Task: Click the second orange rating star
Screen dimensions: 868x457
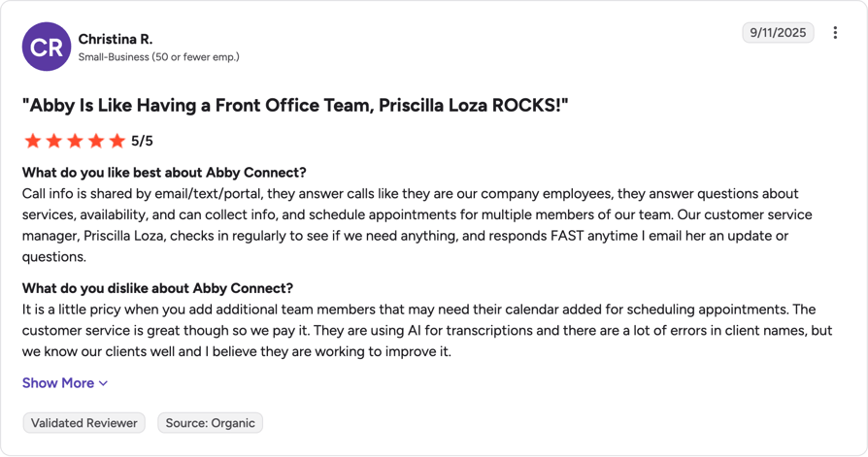Action: click(53, 141)
